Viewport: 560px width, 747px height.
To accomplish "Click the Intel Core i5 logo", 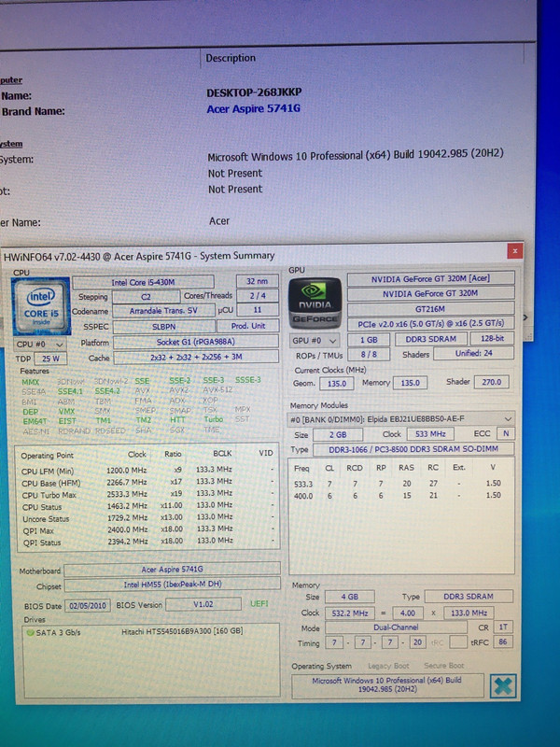I will [x=41, y=306].
